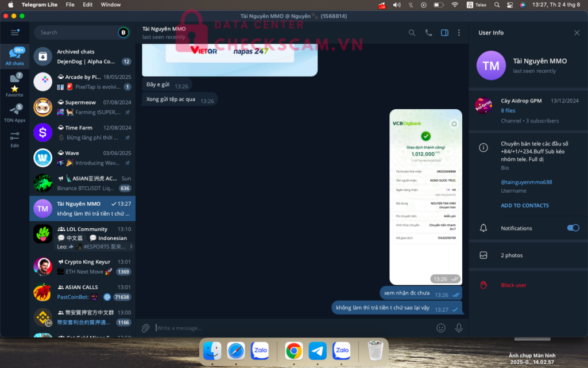Click the Notifications bell icon
The width and height of the screenshot is (588, 368).
pyautogui.click(x=483, y=228)
